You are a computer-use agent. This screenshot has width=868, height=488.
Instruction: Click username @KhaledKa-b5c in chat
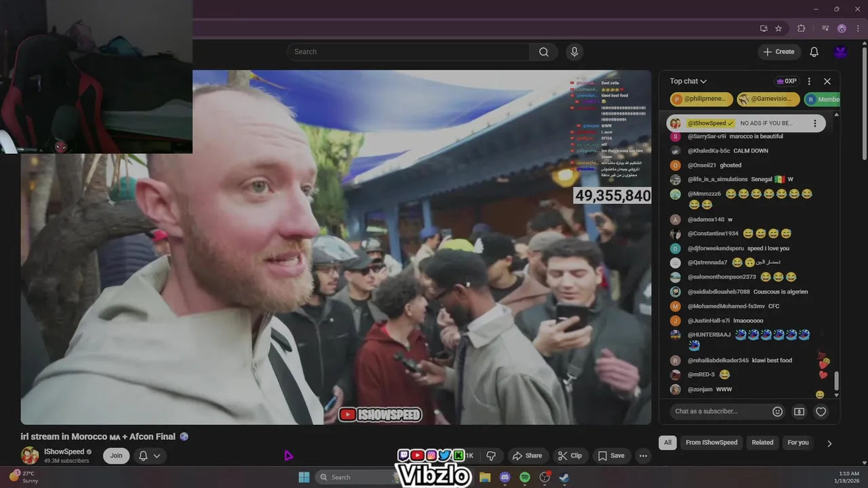click(x=709, y=151)
